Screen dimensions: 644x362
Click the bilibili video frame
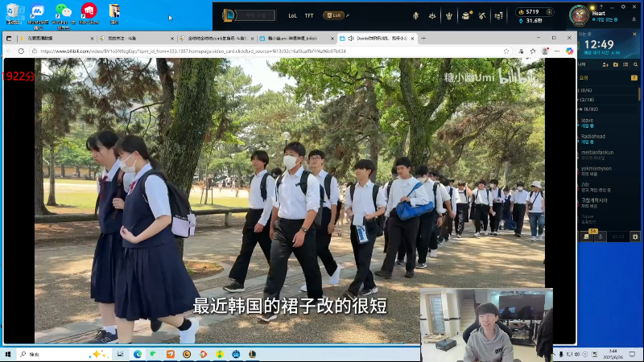click(290, 200)
